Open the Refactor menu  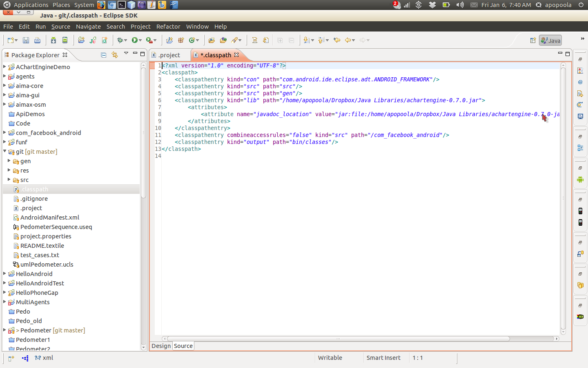[x=168, y=27]
